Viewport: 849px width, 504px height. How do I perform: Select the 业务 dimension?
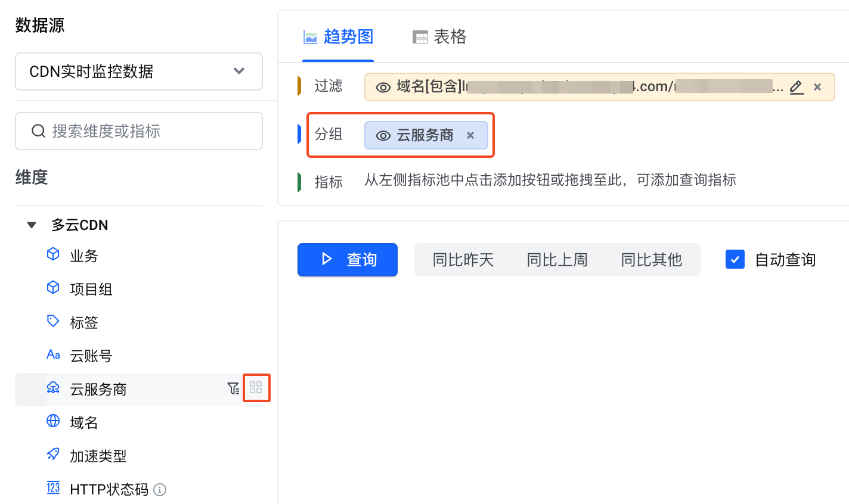(x=84, y=256)
